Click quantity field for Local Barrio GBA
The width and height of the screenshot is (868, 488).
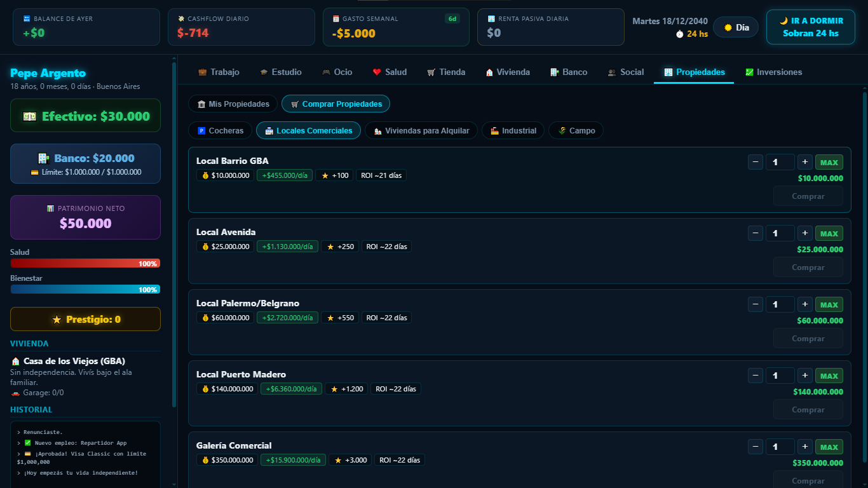point(780,162)
